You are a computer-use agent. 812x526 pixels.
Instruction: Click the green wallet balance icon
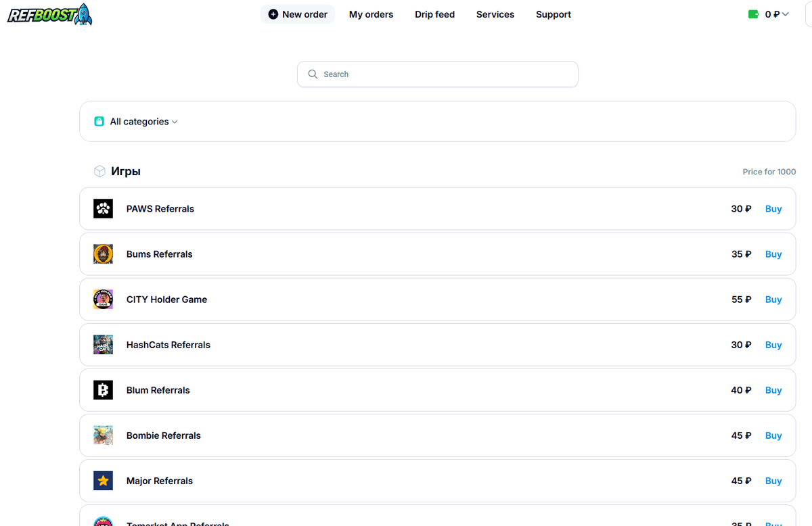(753, 14)
